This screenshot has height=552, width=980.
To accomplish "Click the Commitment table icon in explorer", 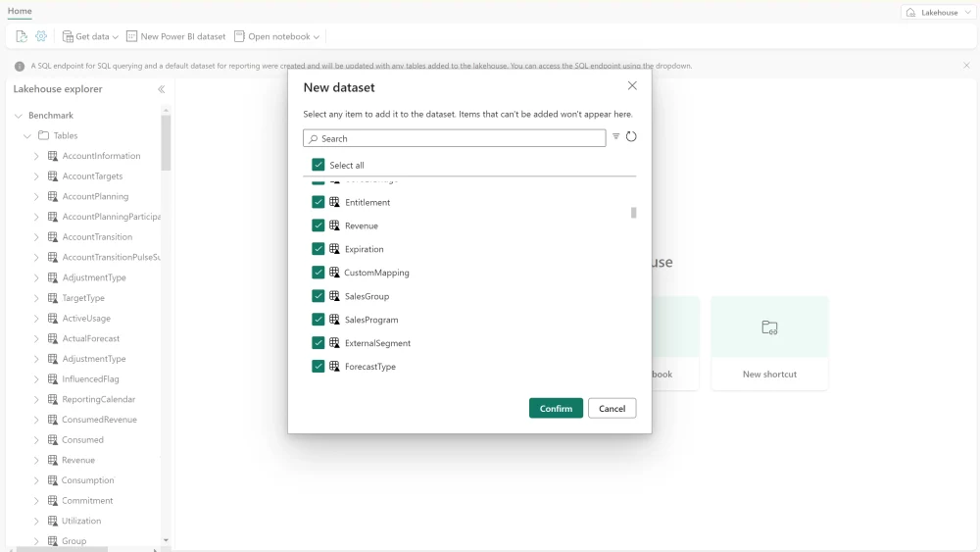I will [53, 500].
